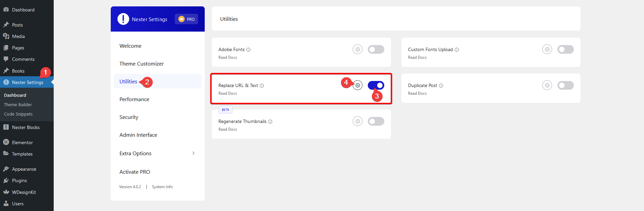The height and width of the screenshot is (211, 644).
Task: Click the Comments icon in the sidebar
Action: 7,59
